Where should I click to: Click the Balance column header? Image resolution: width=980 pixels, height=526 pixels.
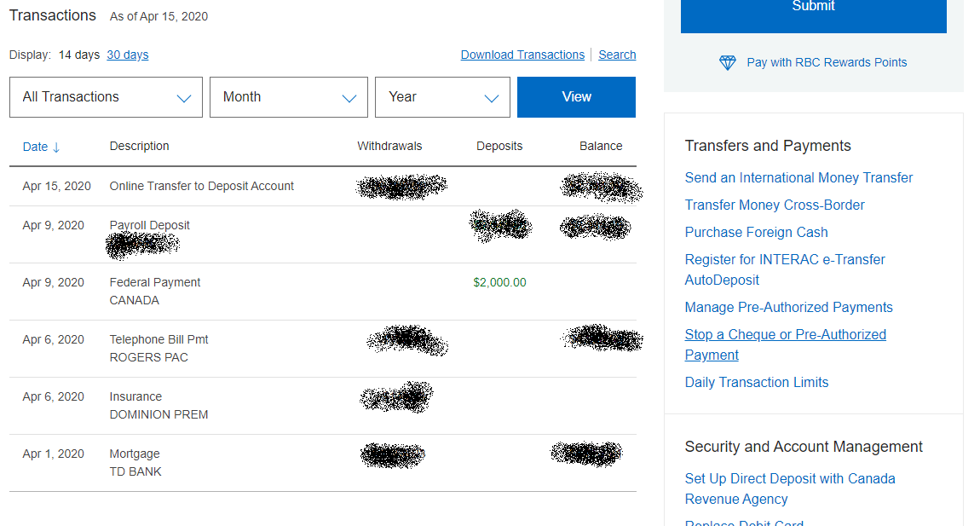(601, 146)
